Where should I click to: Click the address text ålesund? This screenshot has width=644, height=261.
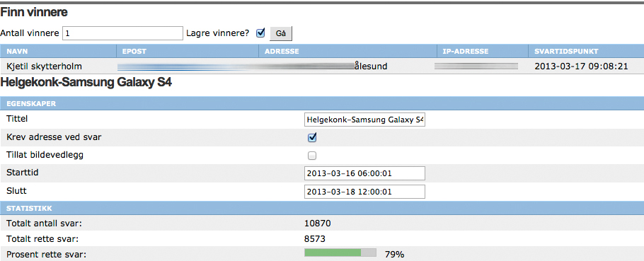coord(371,66)
